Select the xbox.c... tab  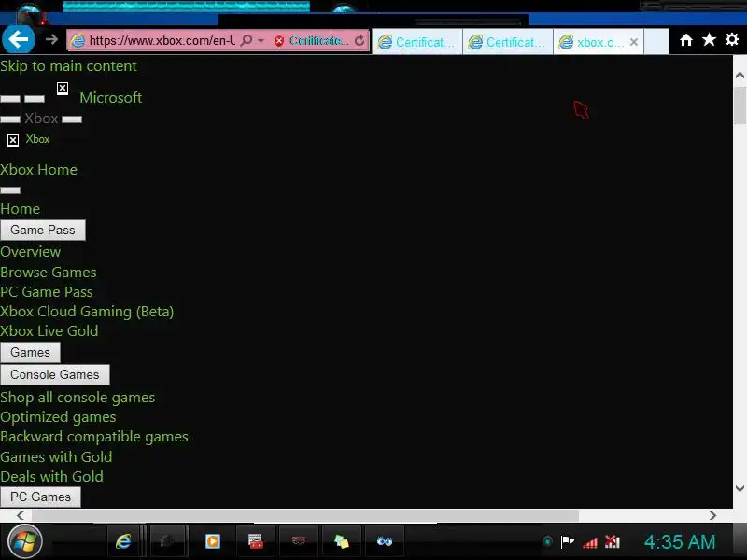click(x=591, y=42)
